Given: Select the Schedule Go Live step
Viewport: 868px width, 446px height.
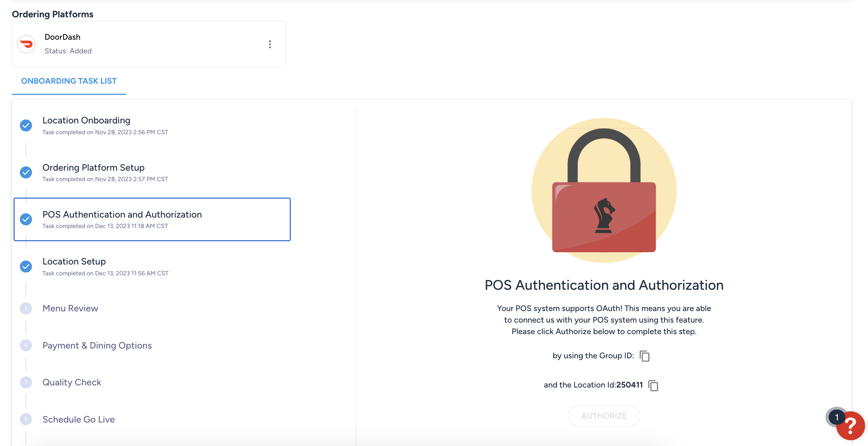Looking at the screenshot, I should point(79,419).
